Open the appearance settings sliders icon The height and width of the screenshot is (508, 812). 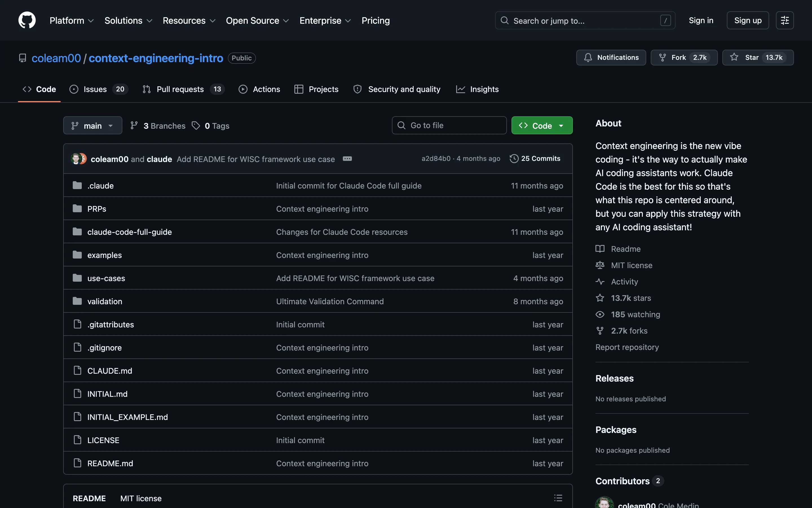coord(784,21)
